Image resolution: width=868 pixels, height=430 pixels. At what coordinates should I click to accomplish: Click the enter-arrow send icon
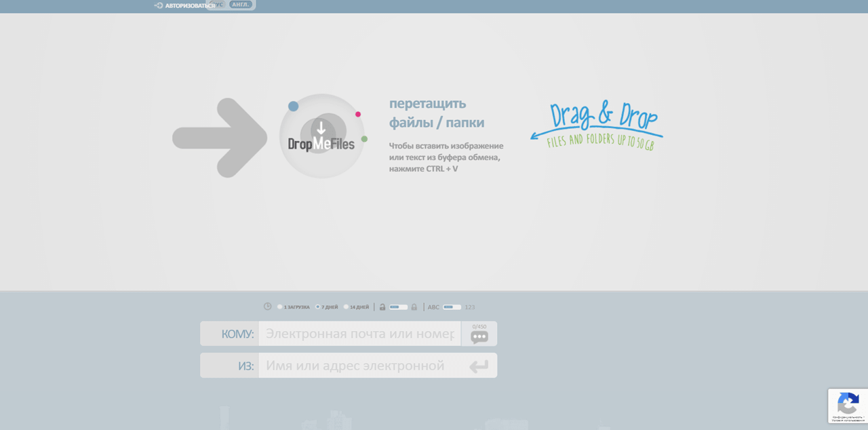[479, 366]
